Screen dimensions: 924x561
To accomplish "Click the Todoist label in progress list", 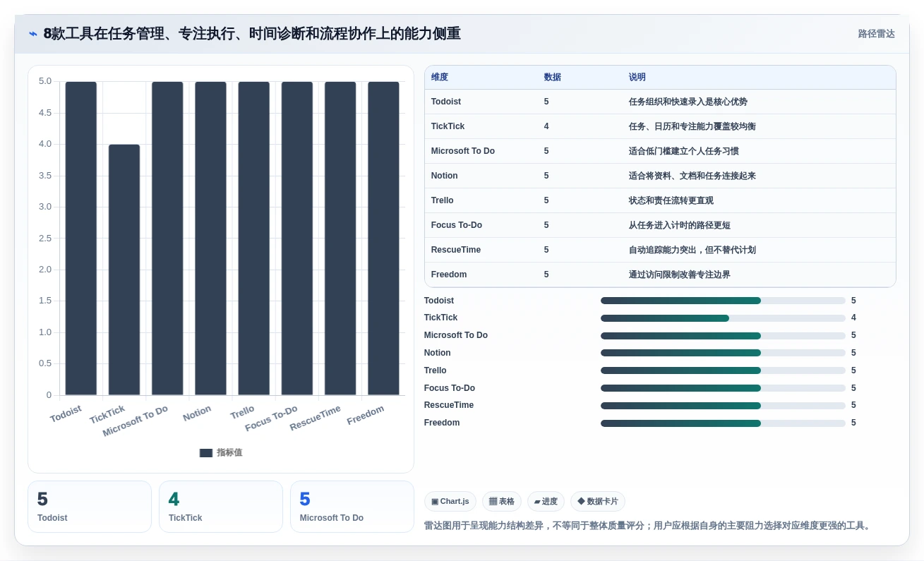I will (439, 301).
